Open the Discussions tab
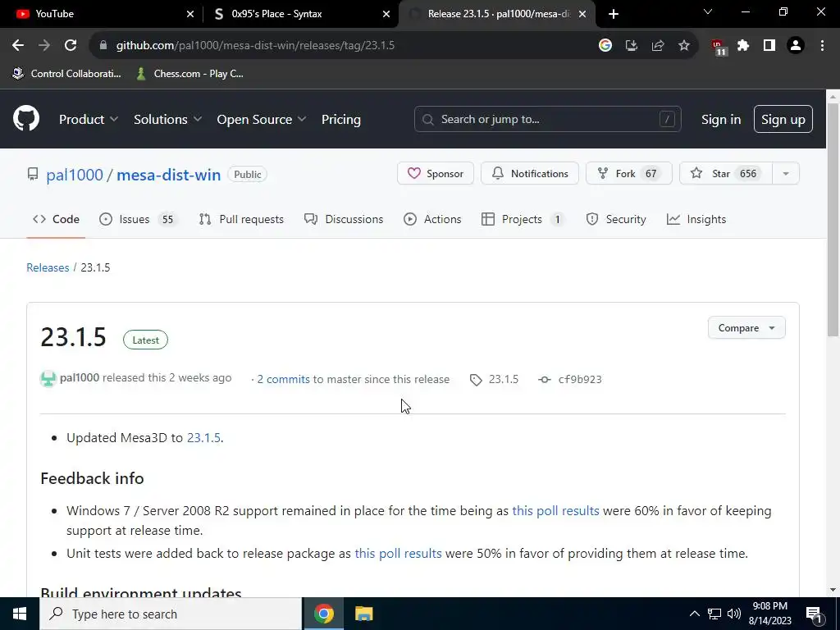This screenshot has width=840, height=630. (344, 219)
